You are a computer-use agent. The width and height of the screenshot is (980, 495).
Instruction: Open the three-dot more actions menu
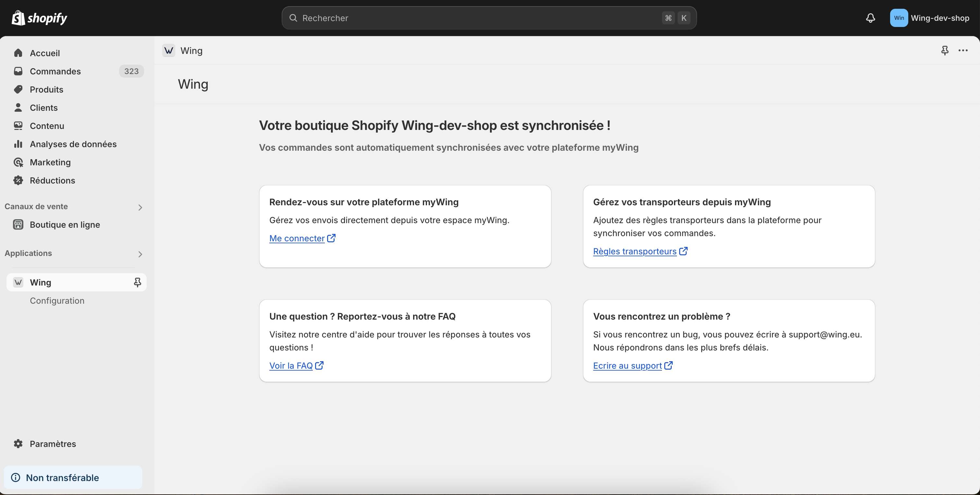coord(963,50)
